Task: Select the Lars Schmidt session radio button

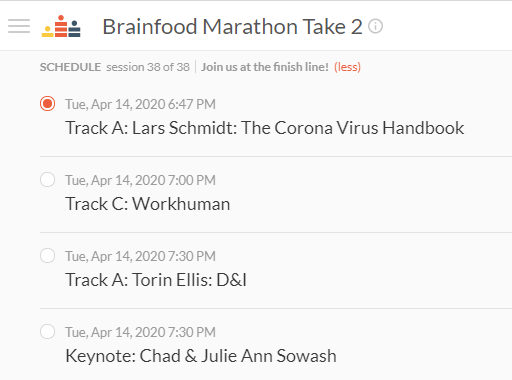Action: tap(47, 104)
